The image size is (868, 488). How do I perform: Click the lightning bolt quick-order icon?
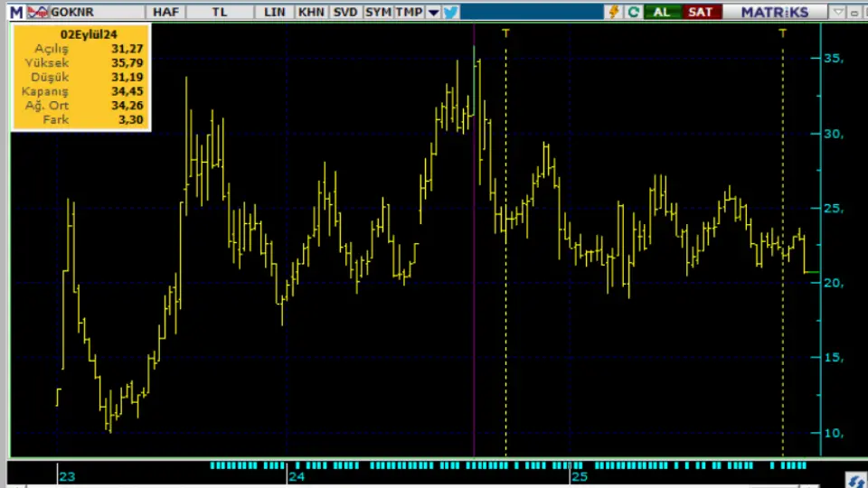point(614,12)
